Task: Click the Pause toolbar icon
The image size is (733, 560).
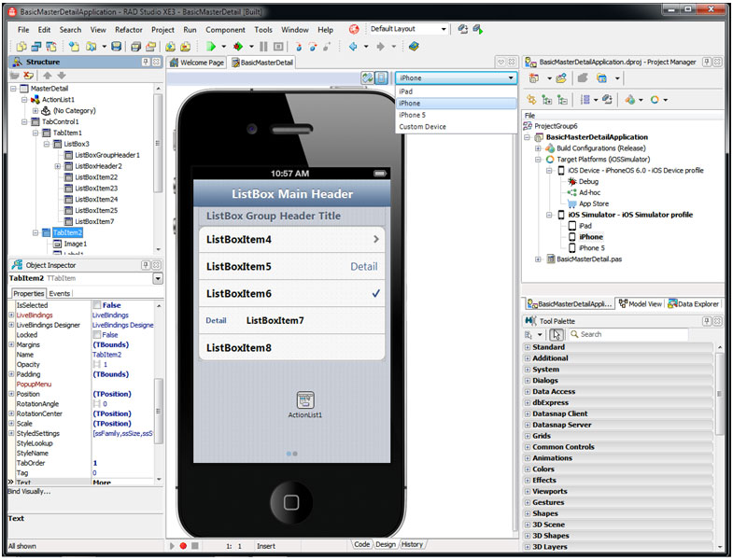Action: (263, 47)
